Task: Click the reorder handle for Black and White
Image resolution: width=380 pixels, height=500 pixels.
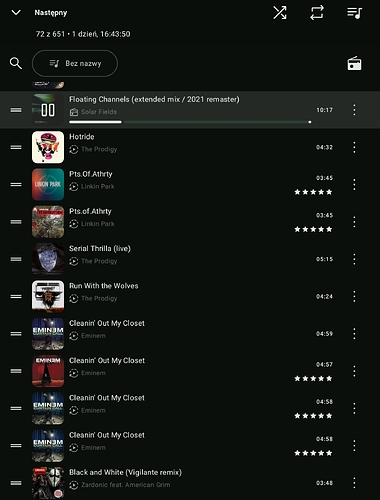Action: coord(16,483)
